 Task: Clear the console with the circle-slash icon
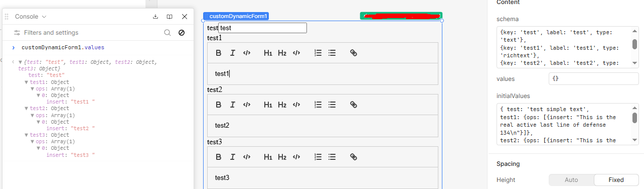point(182,33)
